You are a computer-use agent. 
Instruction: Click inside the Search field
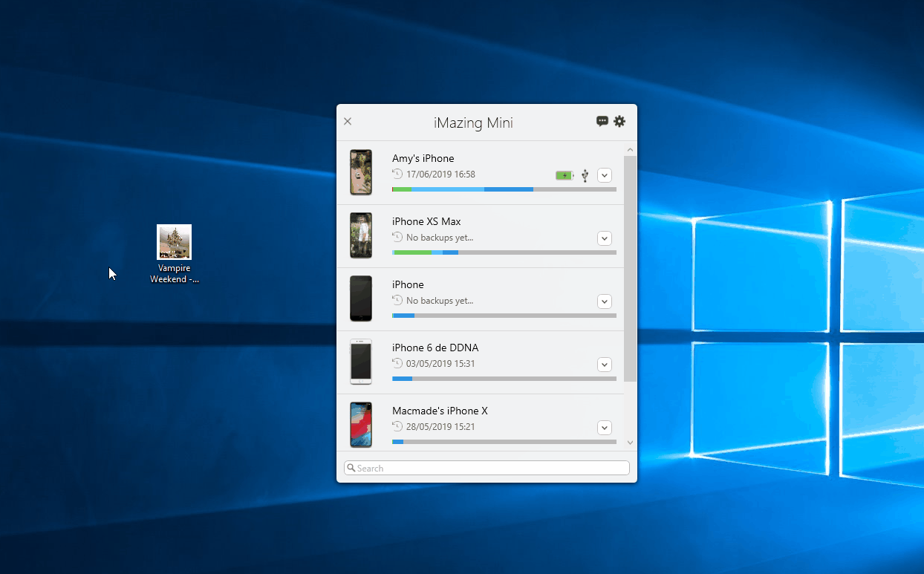pos(487,468)
